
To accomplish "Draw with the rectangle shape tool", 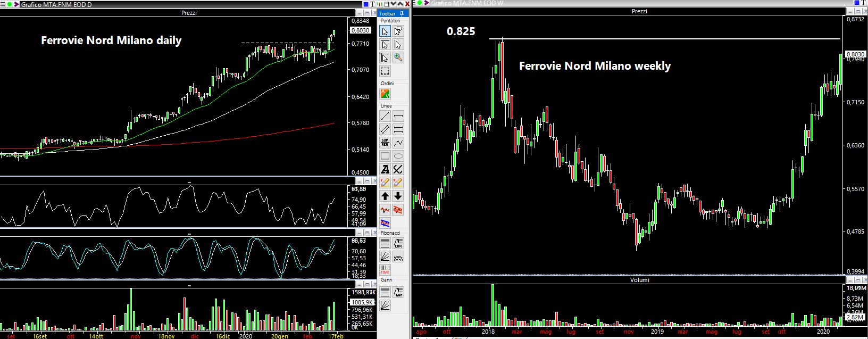I will 385,156.
